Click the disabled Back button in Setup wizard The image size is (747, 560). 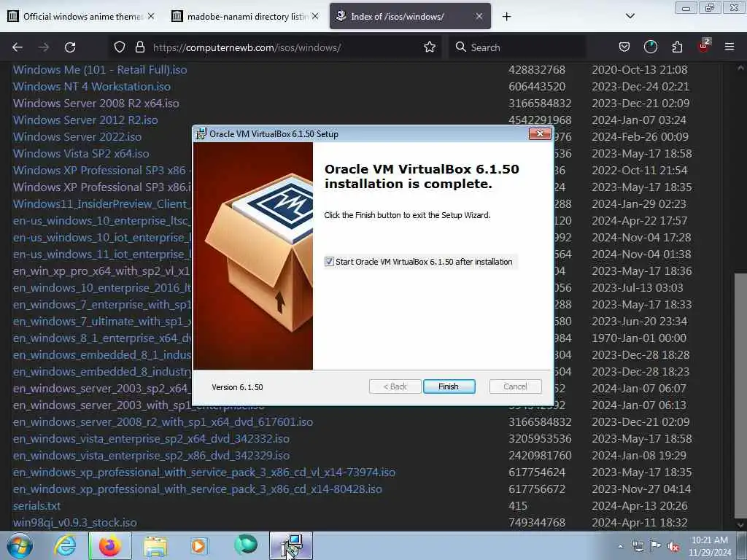tap(395, 386)
